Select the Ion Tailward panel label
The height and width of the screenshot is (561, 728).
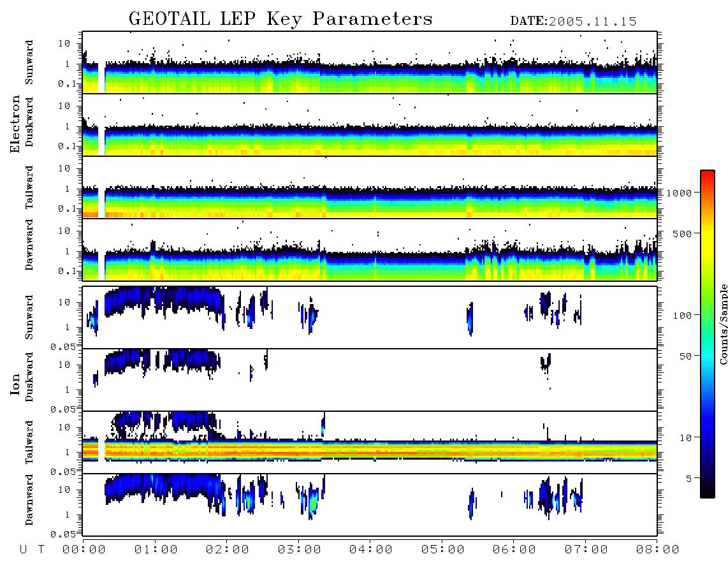[x=29, y=442]
